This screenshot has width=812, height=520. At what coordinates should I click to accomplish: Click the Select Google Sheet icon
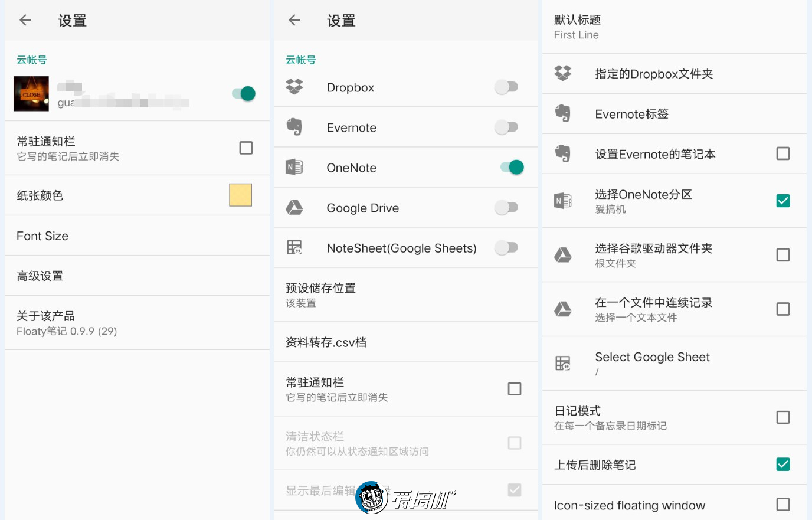coord(563,363)
